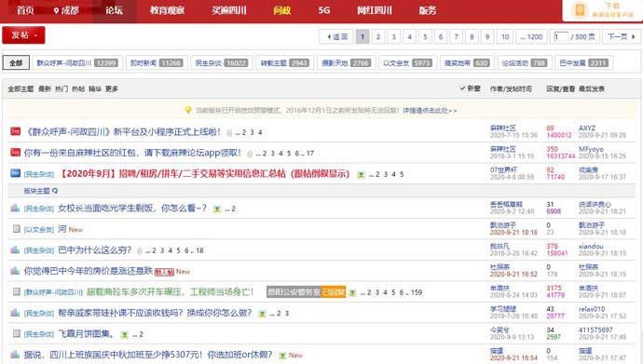Go to page 2 in pagination
Viewport: 643px width, 364px height.
coord(378,37)
